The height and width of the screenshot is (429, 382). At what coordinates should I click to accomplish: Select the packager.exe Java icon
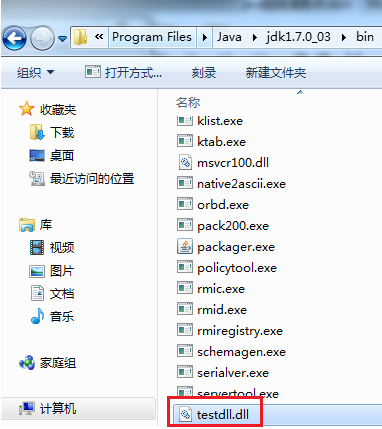tap(185, 247)
